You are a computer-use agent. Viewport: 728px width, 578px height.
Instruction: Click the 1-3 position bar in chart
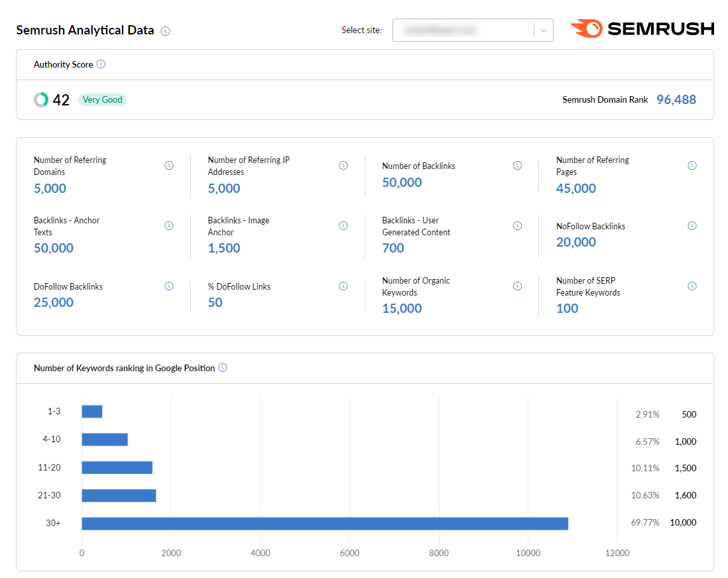[92, 412]
